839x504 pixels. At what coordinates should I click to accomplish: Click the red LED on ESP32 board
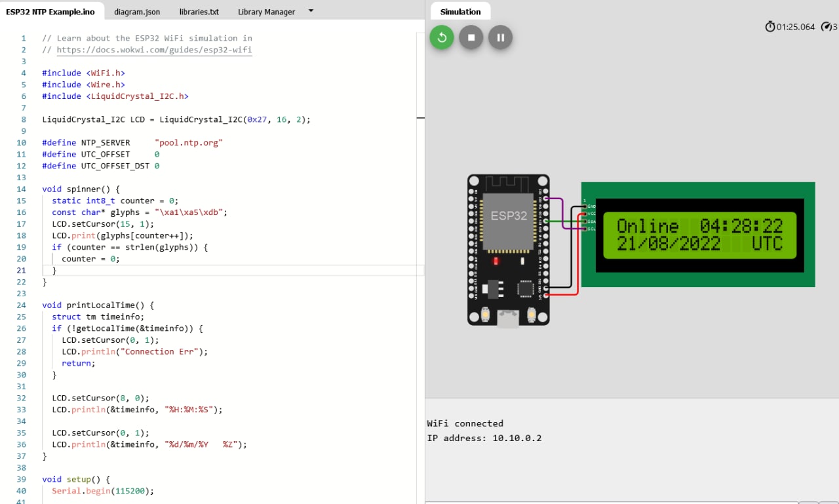pos(496,261)
